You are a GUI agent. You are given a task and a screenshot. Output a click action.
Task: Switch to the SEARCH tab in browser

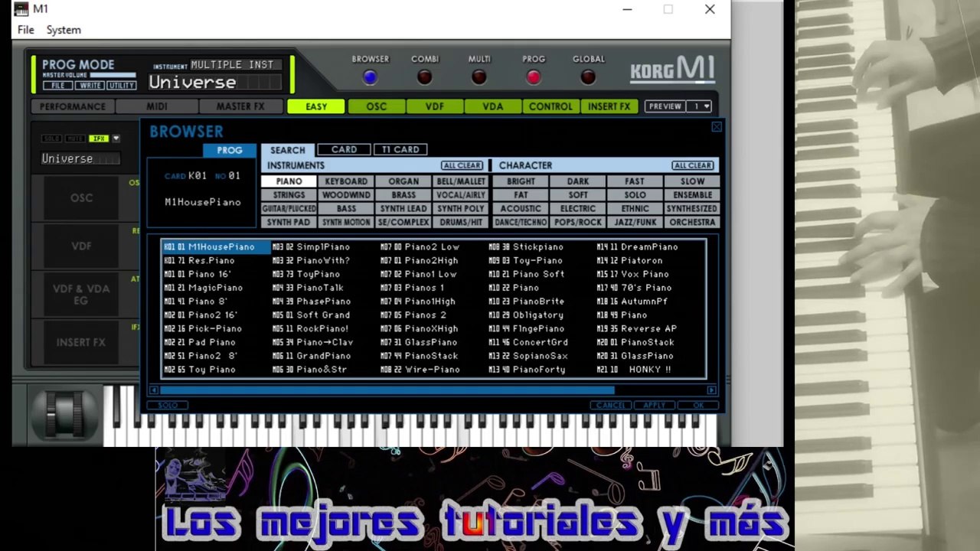coord(288,150)
